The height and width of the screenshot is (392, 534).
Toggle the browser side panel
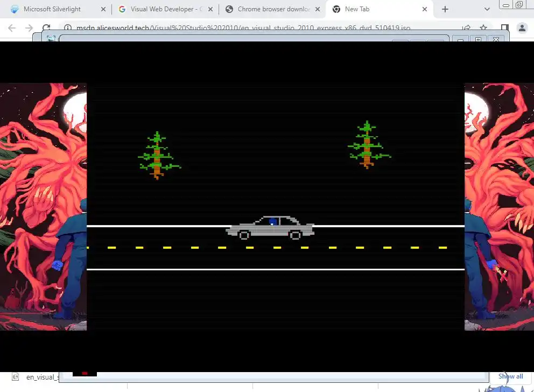coord(505,28)
